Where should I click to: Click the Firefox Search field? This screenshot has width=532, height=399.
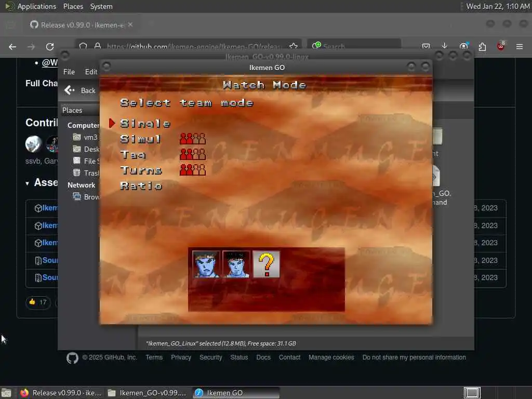354,46
